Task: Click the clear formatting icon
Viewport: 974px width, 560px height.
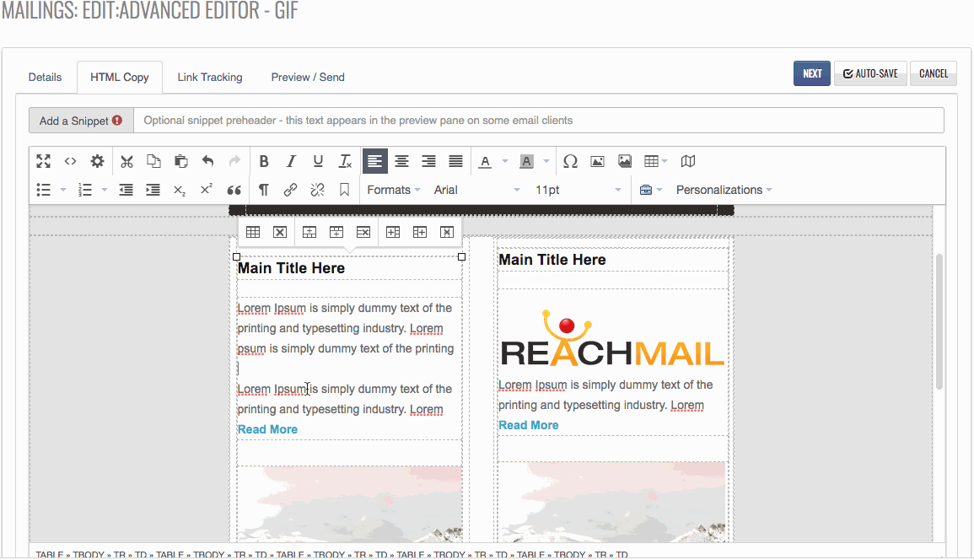Action: 345,161
